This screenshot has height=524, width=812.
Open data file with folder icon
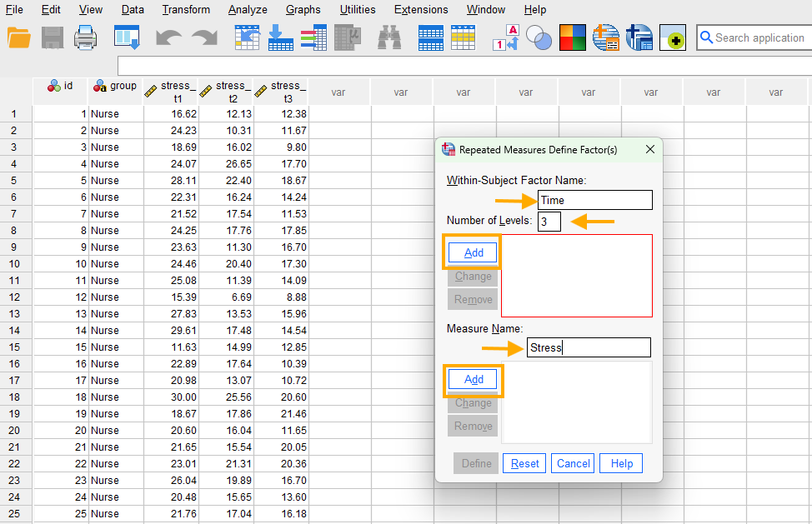coord(19,37)
